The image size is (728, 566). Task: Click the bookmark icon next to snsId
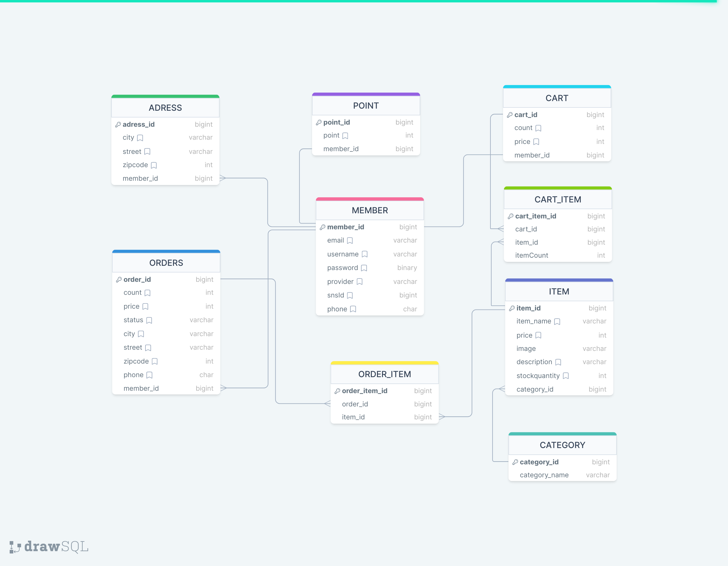point(350,295)
